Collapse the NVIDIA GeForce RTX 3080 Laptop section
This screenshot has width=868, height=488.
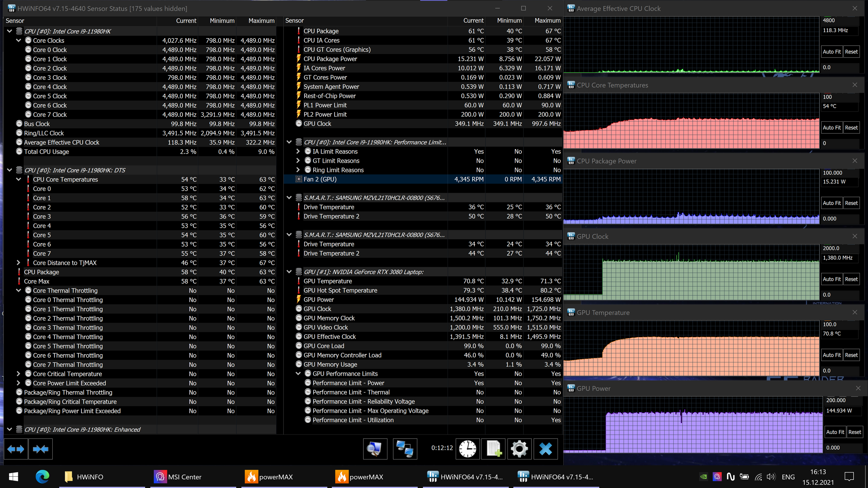coord(289,272)
